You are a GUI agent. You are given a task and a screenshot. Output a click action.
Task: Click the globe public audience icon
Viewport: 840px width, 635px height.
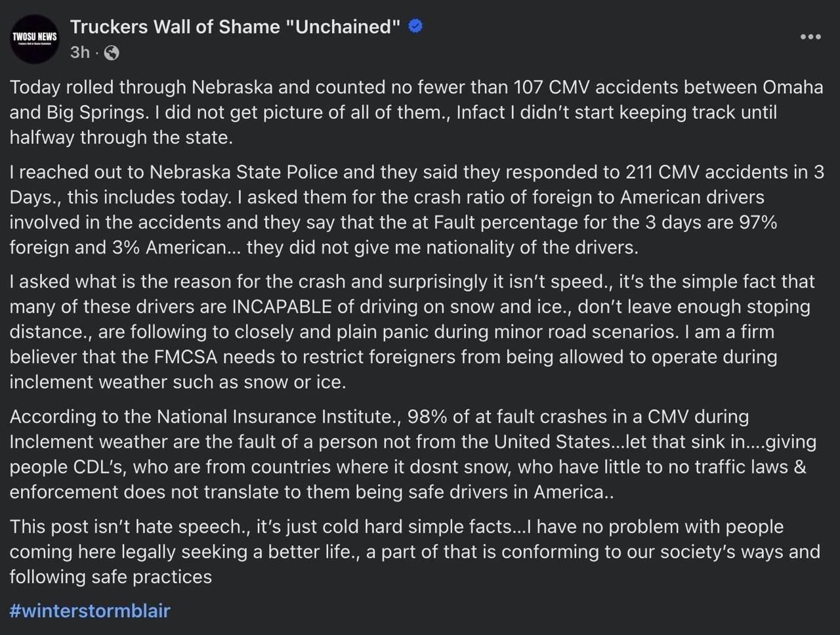pos(112,53)
